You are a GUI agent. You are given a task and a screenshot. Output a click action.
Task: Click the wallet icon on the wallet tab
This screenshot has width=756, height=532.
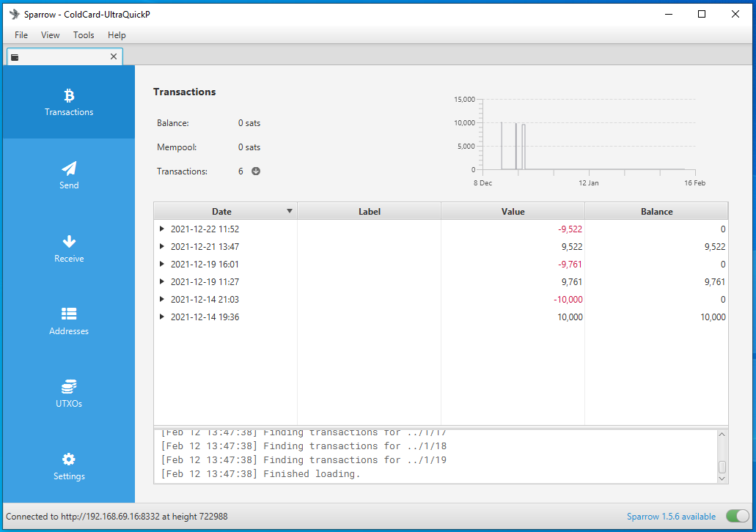click(15, 57)
